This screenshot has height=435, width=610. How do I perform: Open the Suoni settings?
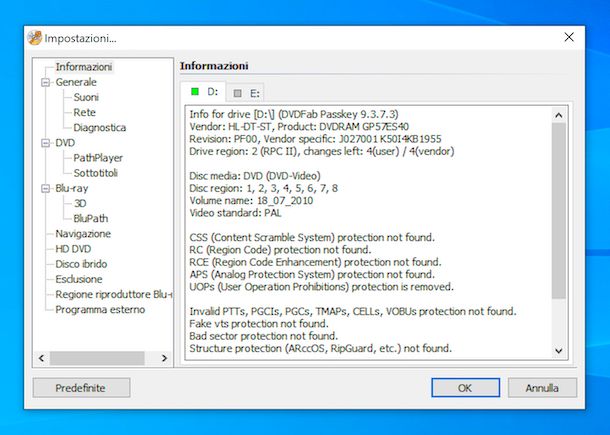tap(86, 97)
